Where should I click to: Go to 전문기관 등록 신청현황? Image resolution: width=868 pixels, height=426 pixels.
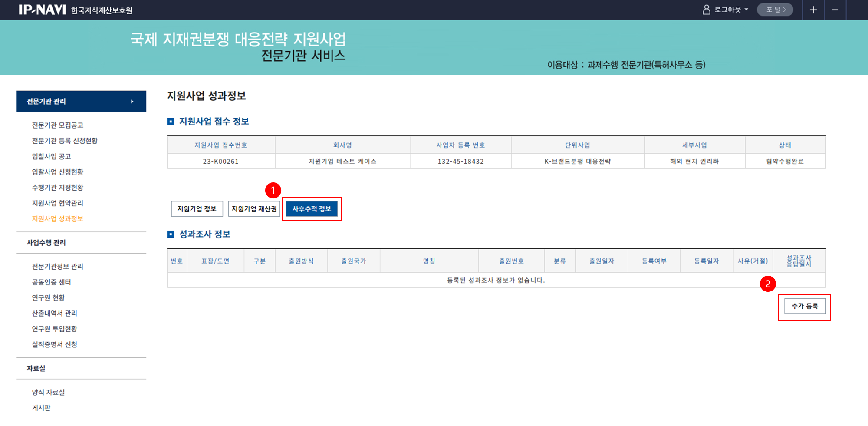65,141
